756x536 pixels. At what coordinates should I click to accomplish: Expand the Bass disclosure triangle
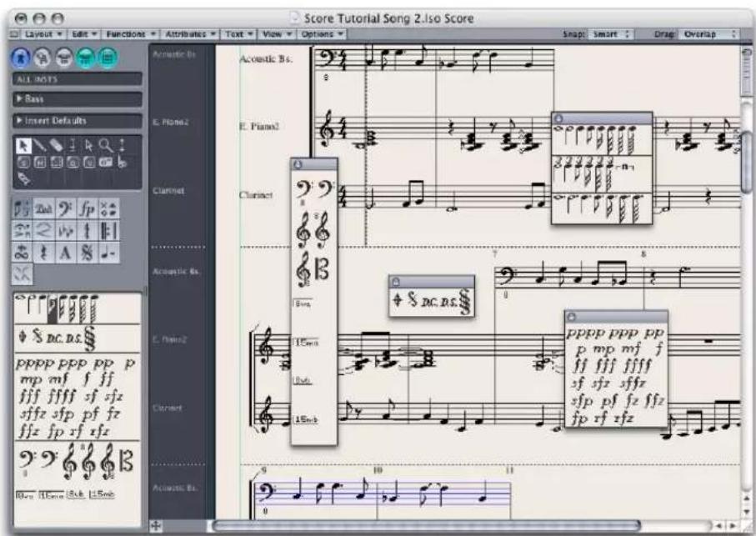click(x=19, y=99)
